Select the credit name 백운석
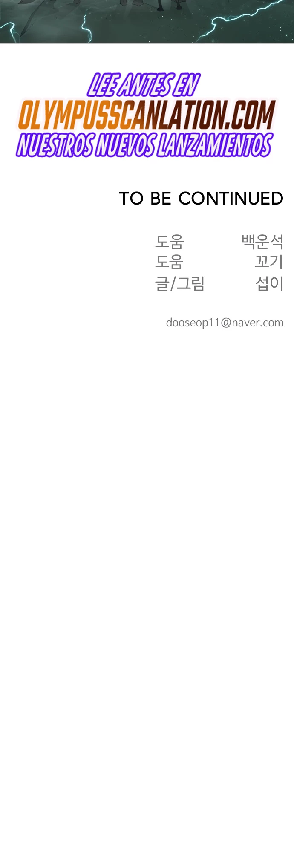The image size is (294, 868). pos(262,242)
